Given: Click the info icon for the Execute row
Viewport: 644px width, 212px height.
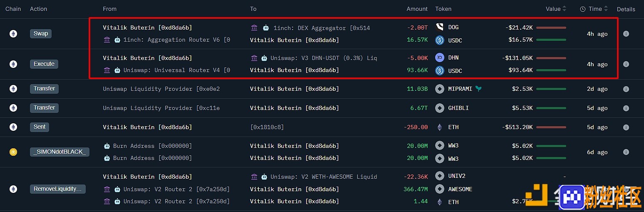Looking at the screenshot, I should tap(626, 64).
